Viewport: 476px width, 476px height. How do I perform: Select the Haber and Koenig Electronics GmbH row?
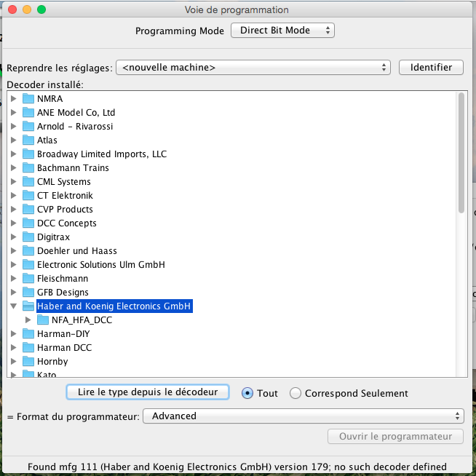114,306
